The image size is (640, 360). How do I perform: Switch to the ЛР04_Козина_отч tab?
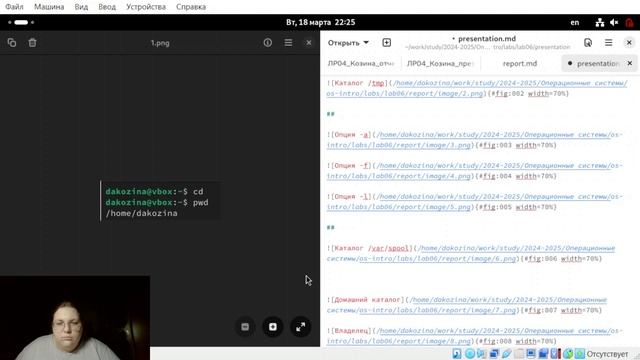361,64
